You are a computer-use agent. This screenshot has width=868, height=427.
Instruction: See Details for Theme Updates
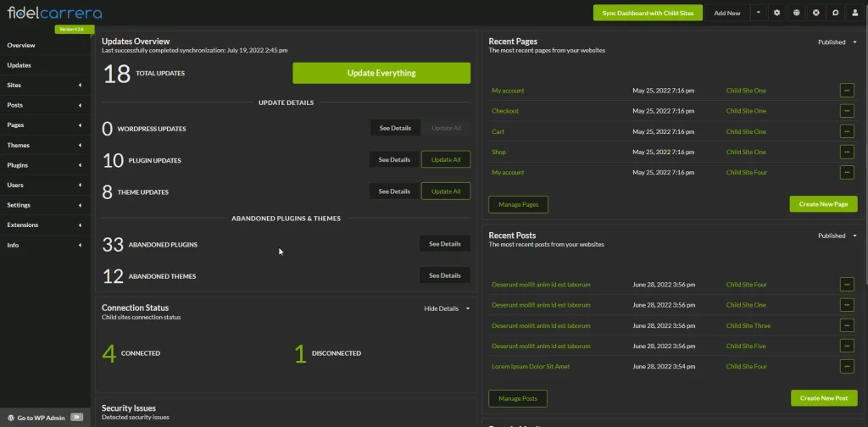click(394, 191)
